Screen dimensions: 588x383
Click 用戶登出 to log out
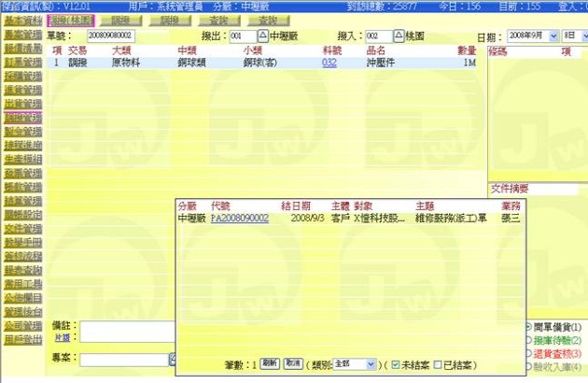21,339
